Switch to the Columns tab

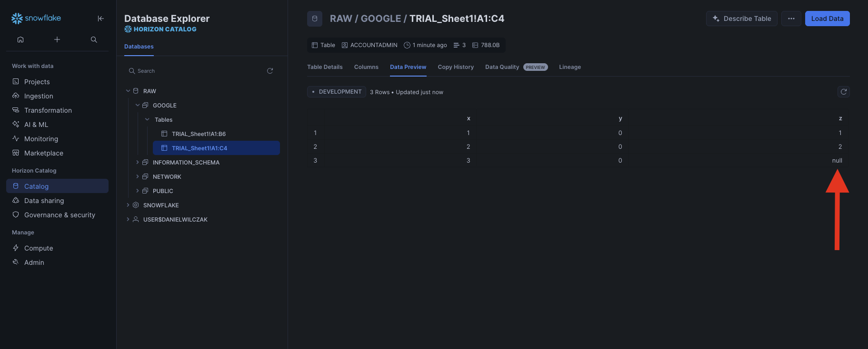point(366,67)
